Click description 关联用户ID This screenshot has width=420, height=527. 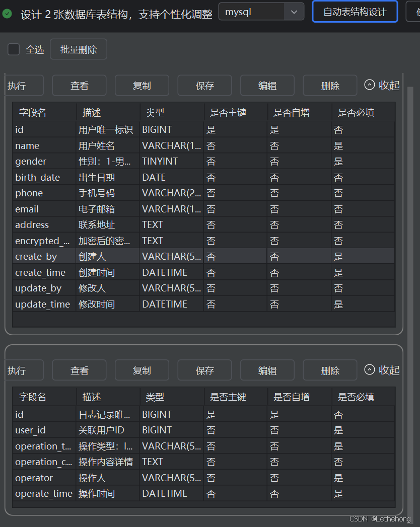(101, 430)
